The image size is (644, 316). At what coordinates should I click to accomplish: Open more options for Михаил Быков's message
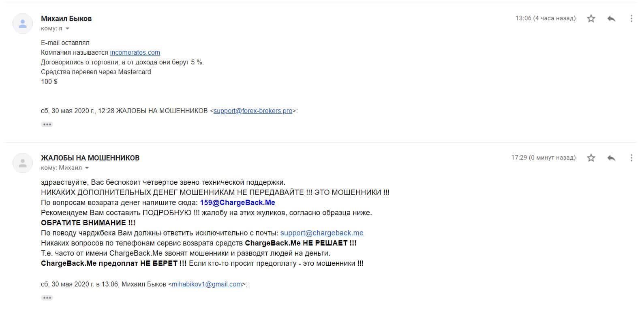click(631, 18)
